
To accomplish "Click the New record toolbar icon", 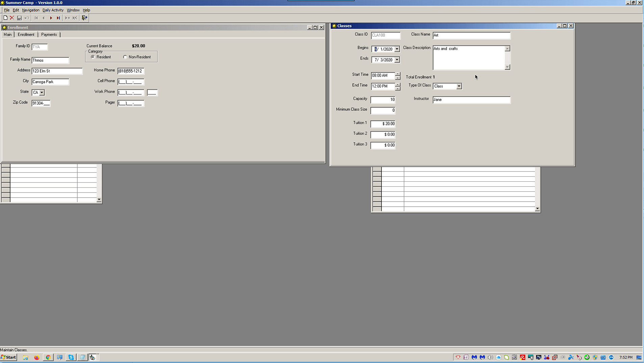I will tap(5, 18).
